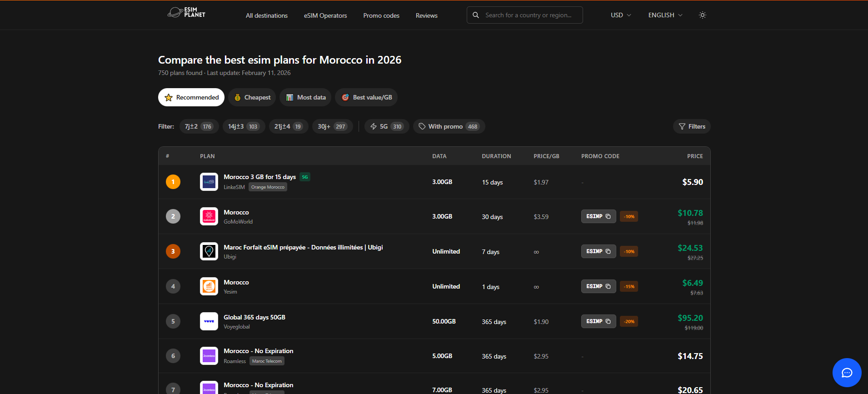Click the Ubigi provider logo
The height and width of the screenshot is (394, 868).
pos(209,251)
